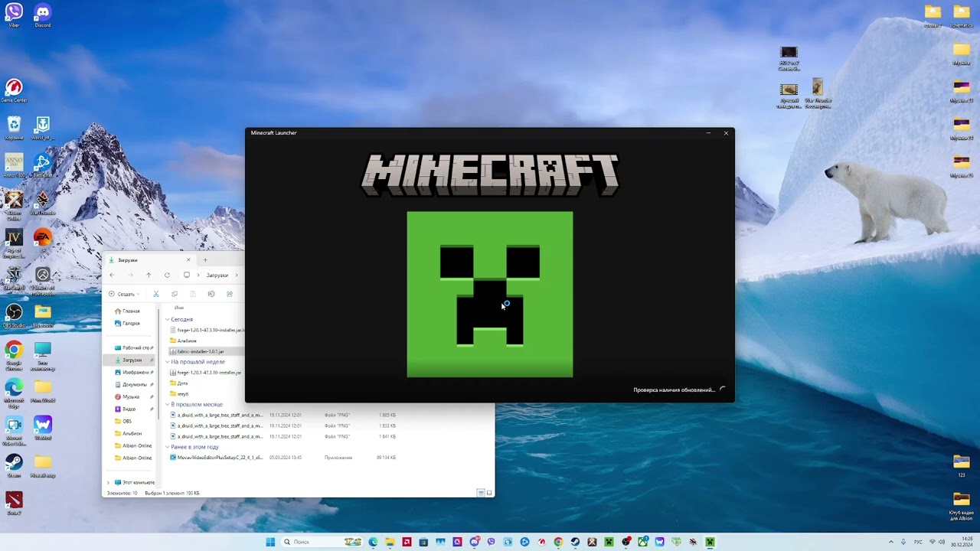Screen dimensions: 980x551
Task: Select the Dota 2 desktop icon
Action: click(x=14, y=503)
